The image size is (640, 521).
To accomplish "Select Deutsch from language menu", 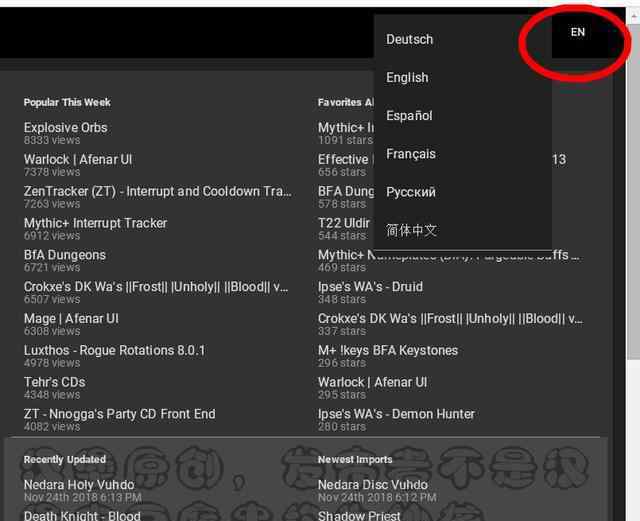I will point(409,40).
